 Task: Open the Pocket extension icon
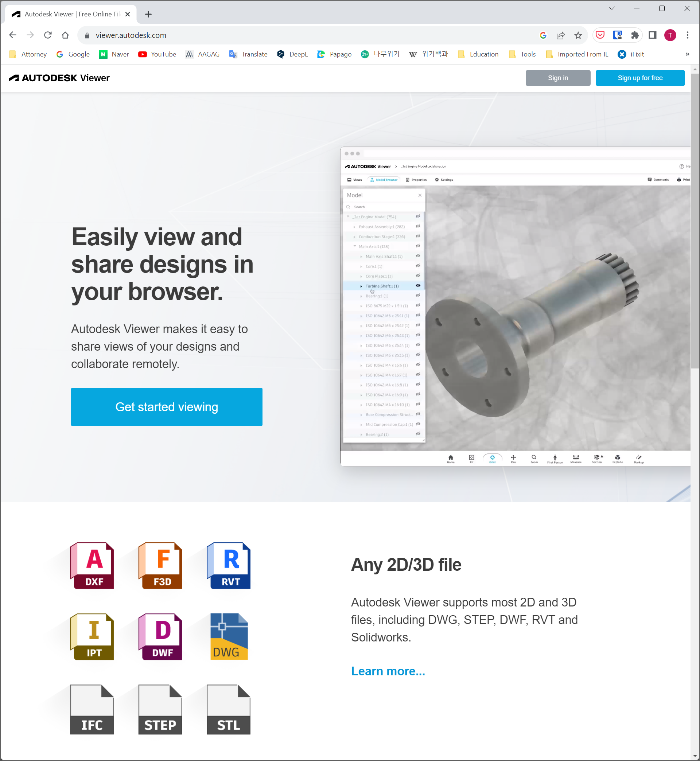tap(600, 35)
